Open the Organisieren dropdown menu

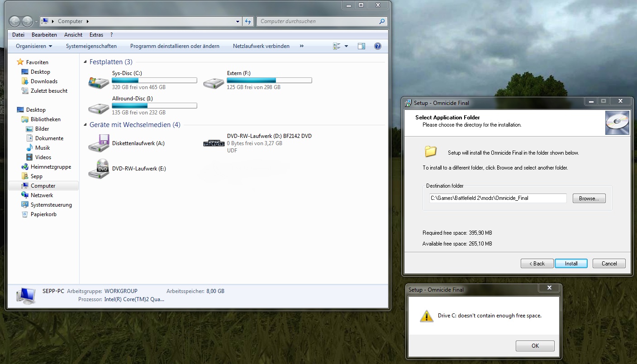(34, 46)
